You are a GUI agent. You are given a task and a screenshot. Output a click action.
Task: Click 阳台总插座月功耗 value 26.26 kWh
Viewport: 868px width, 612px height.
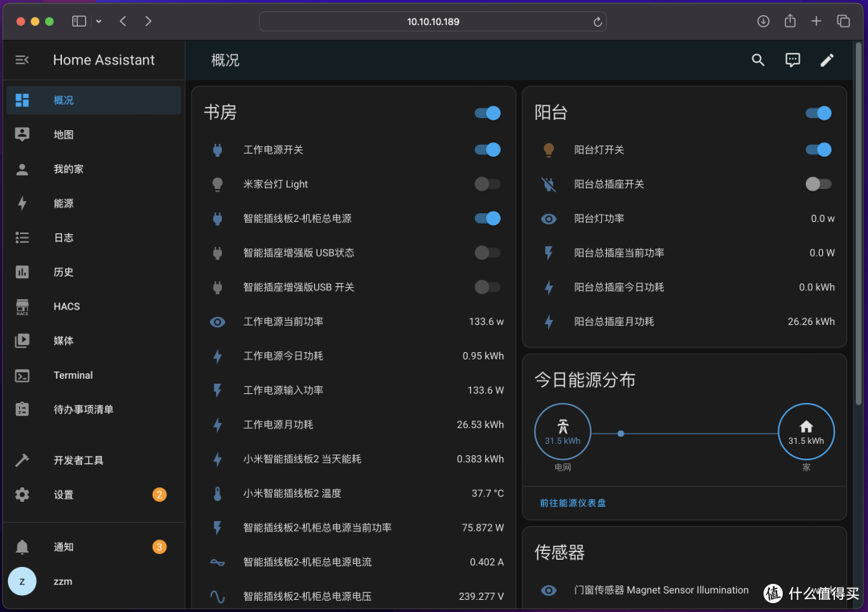click(x=811, y=322)
